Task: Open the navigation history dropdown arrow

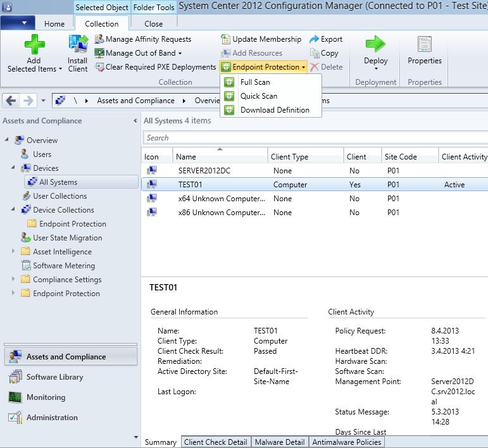Action: [x=43, y=101]
